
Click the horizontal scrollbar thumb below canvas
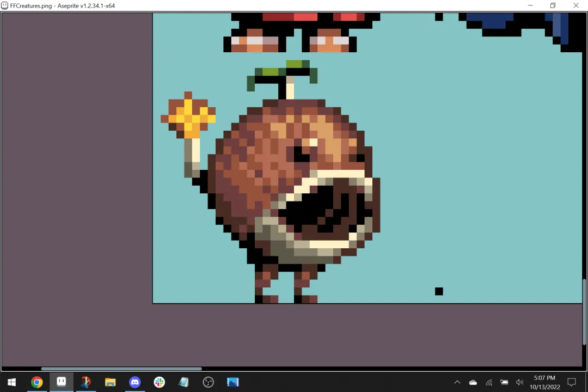tap(121, 369)
